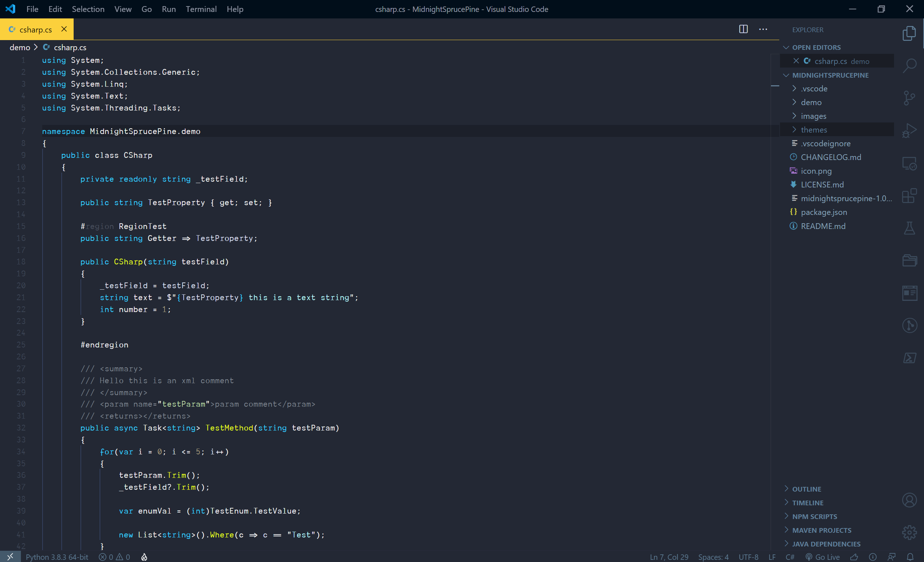Open the Source Control view
The height and width of the screenshot is (562, 924).
pyautogui.click(x=909, y=98)
